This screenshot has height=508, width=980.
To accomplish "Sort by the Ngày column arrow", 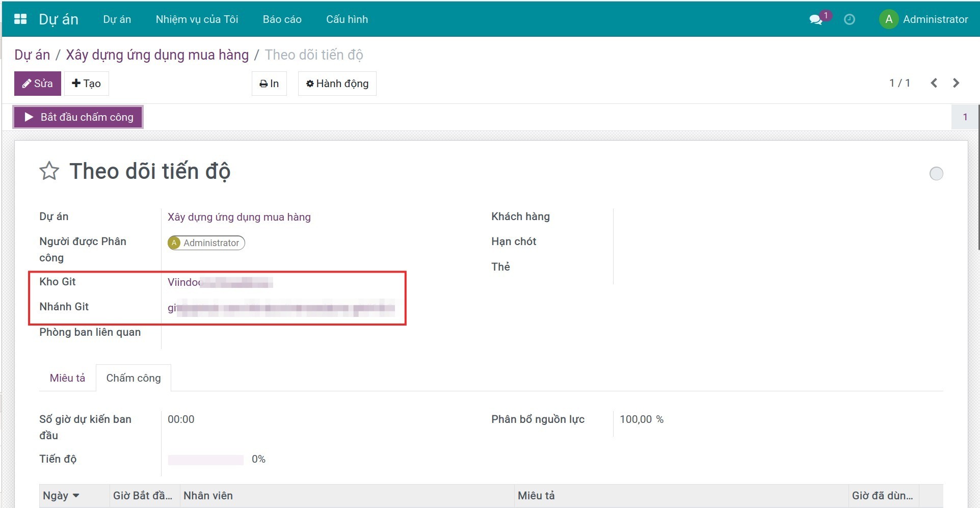I will tap(76, 496).
